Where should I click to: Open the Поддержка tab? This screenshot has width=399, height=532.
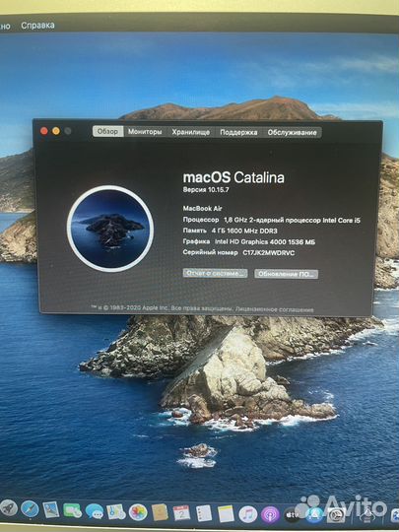point(238,132)
